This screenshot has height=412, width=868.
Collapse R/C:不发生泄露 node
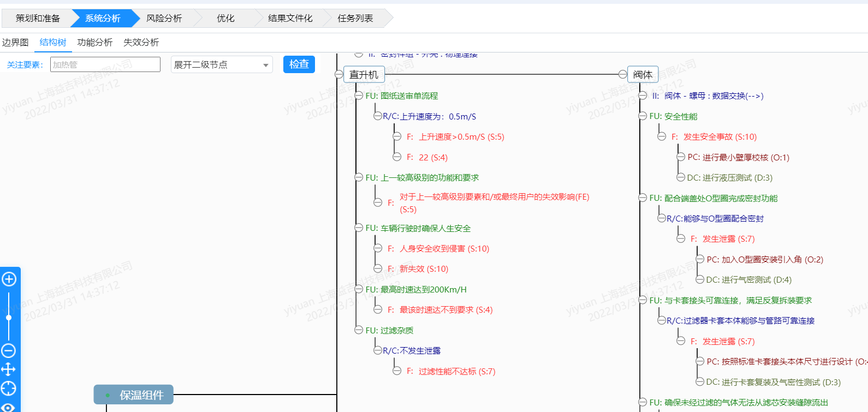[378, 351]
